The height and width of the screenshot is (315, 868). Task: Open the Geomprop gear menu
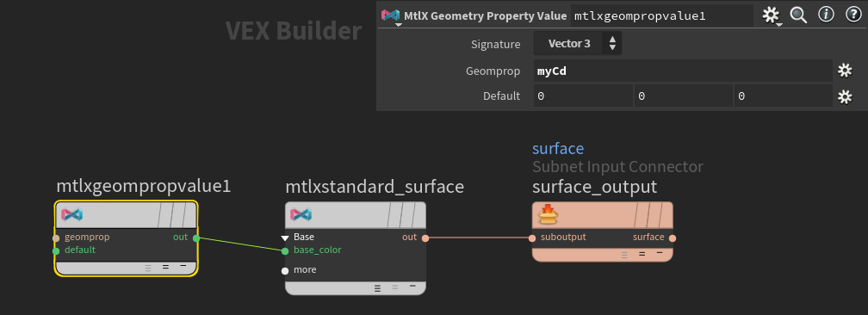tap(844, 71)
